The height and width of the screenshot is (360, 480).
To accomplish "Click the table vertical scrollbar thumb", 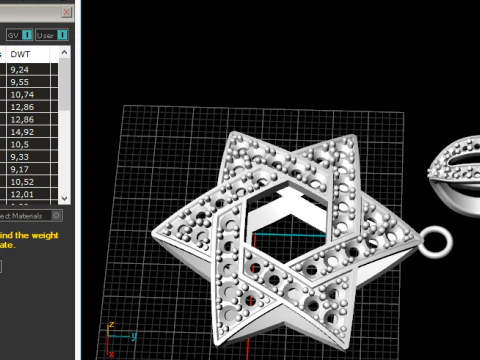I will click(x=64, y=84).
